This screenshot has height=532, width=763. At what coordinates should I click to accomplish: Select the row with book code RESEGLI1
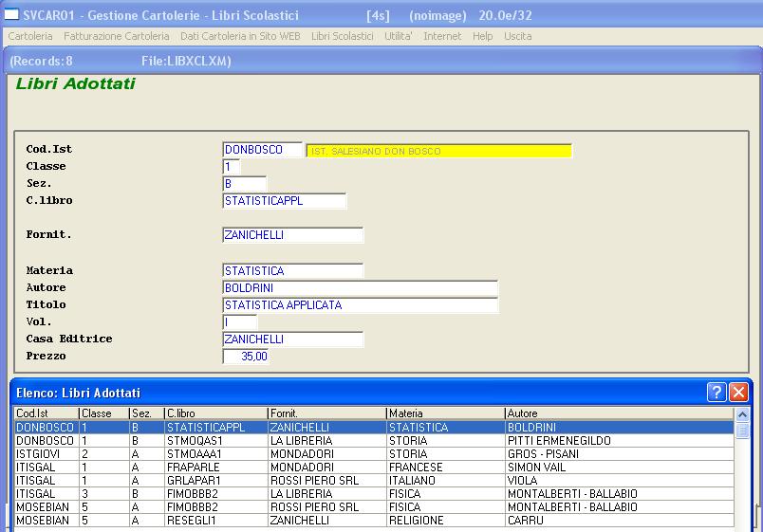tap(374, 521)
